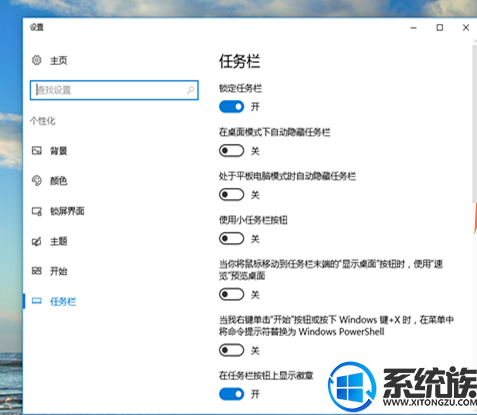Click the 任务栏 page heading
Screen dimensions: 477x415
[x=239, y=62]
